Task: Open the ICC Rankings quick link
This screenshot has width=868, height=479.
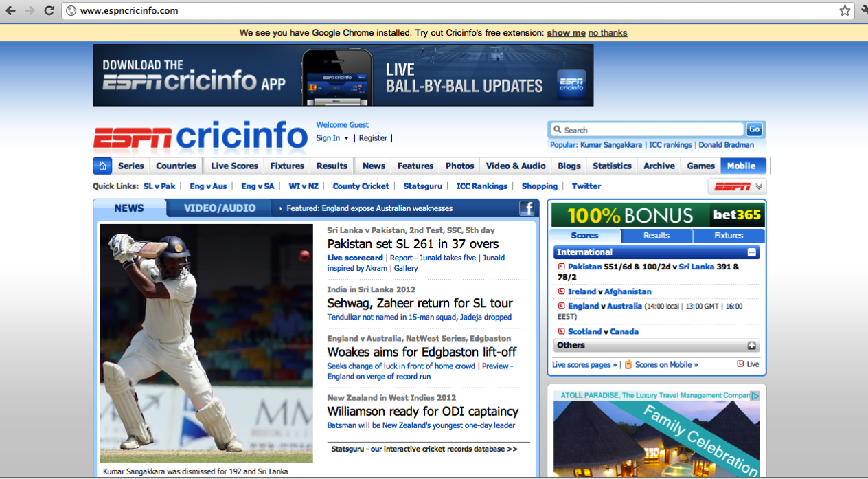Action: pos(482,186)
